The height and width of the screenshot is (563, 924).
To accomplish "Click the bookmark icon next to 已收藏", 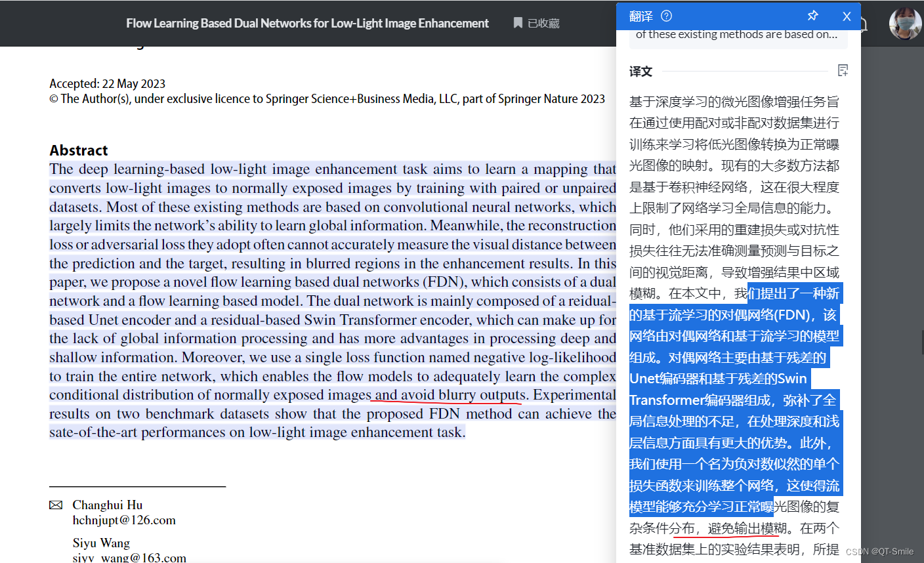I will [x=518, y=23].
